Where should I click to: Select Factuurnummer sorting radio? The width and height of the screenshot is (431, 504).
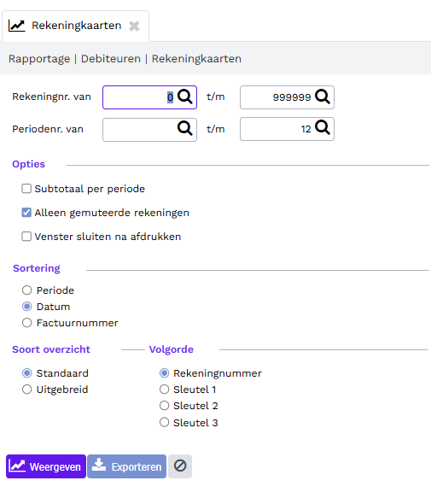tap(27, 323)
